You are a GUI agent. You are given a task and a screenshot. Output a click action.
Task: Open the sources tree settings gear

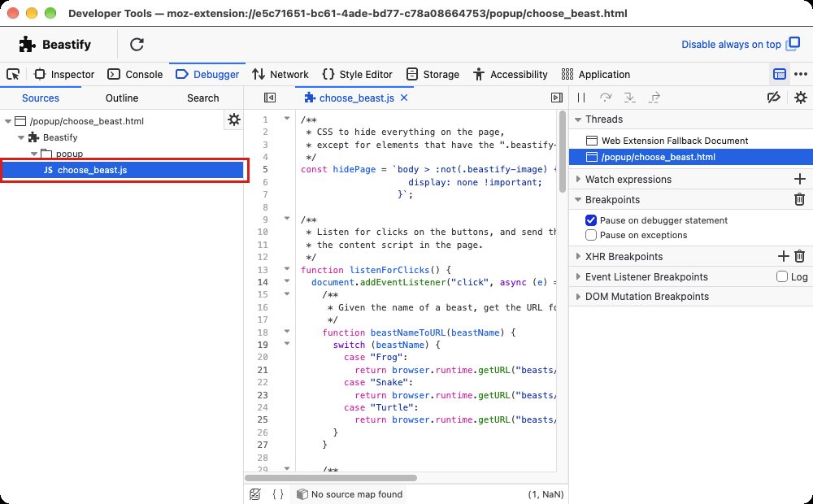(234, 119)
